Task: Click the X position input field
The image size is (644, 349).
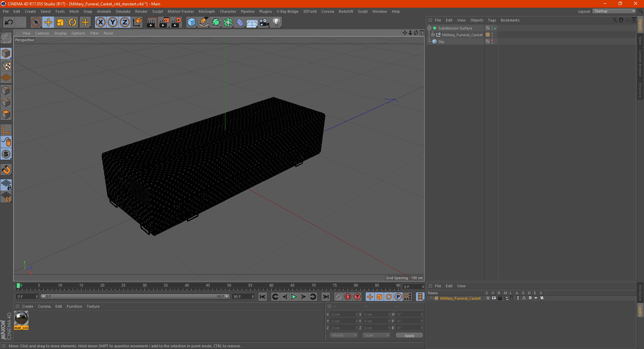Action: [x=343, y=314]
